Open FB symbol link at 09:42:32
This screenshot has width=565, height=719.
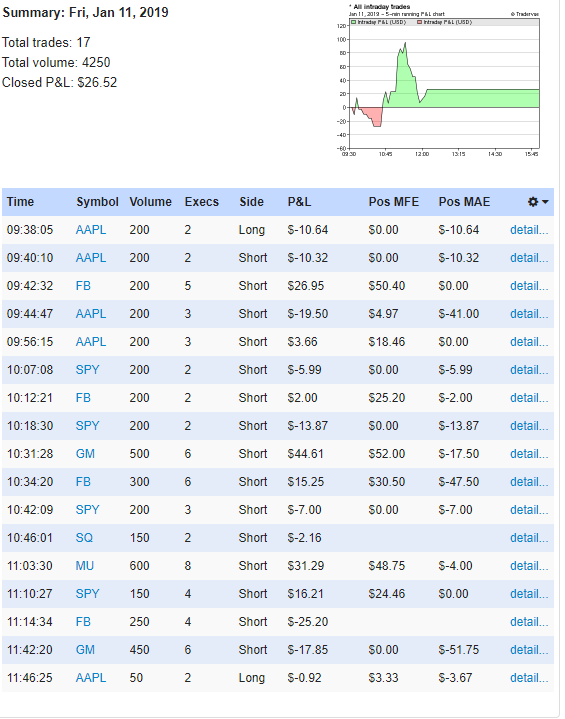tap(83, 286)
